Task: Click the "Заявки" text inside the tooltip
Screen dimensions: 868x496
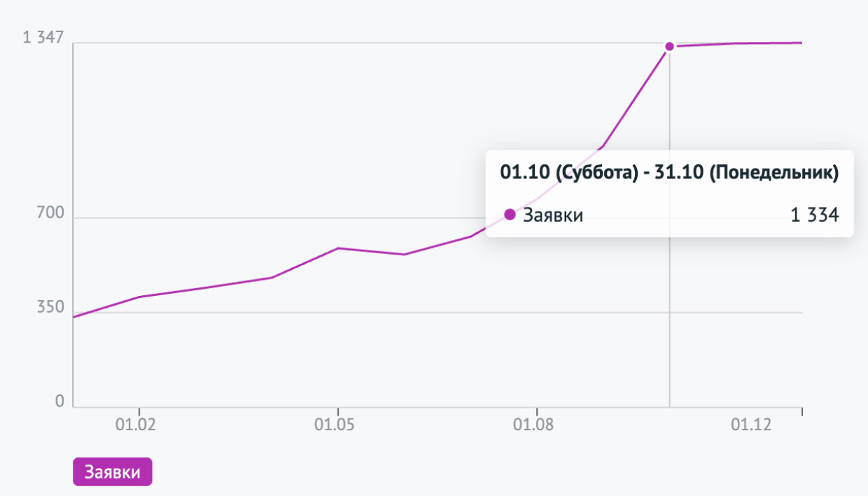Action: [x=553, y=215]
